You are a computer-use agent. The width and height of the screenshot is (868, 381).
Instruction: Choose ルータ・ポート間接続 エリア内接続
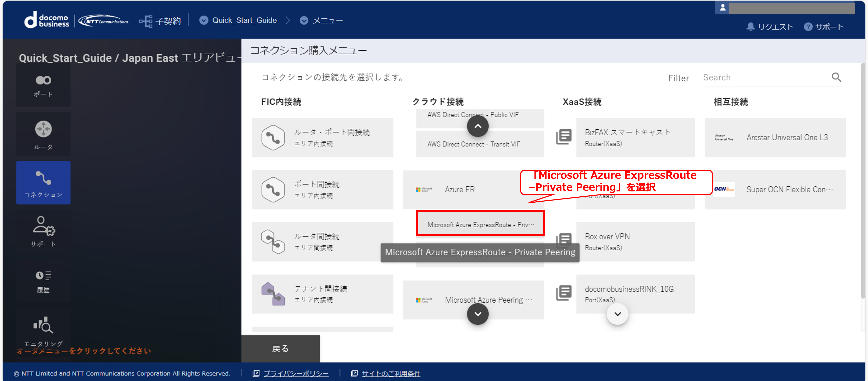323,138
